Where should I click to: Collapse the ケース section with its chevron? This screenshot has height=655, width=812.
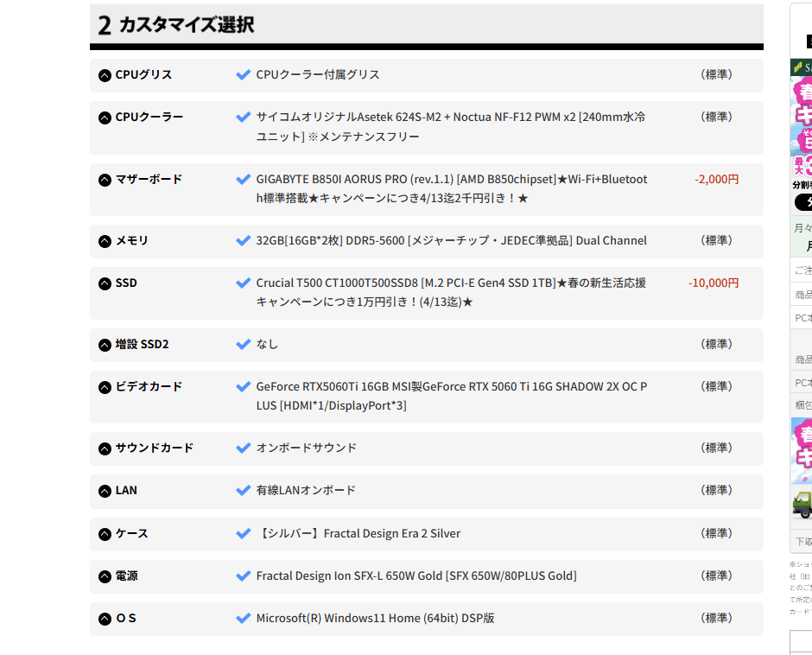pos(103,533)
